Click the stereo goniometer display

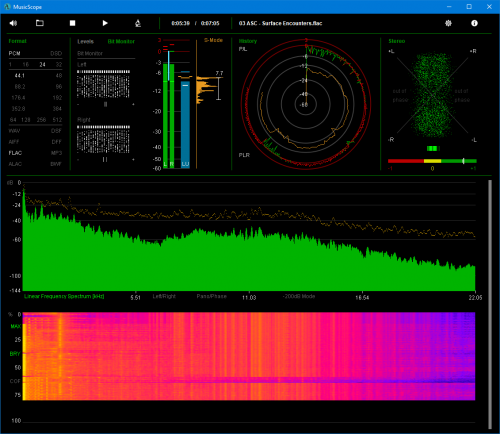pyautogui.click(x=432, y=95)
